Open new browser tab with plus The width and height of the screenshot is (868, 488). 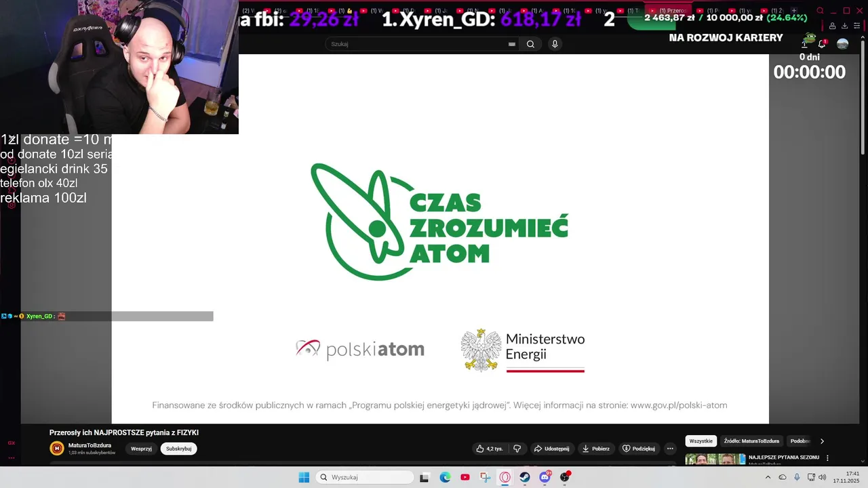point(794,11)
